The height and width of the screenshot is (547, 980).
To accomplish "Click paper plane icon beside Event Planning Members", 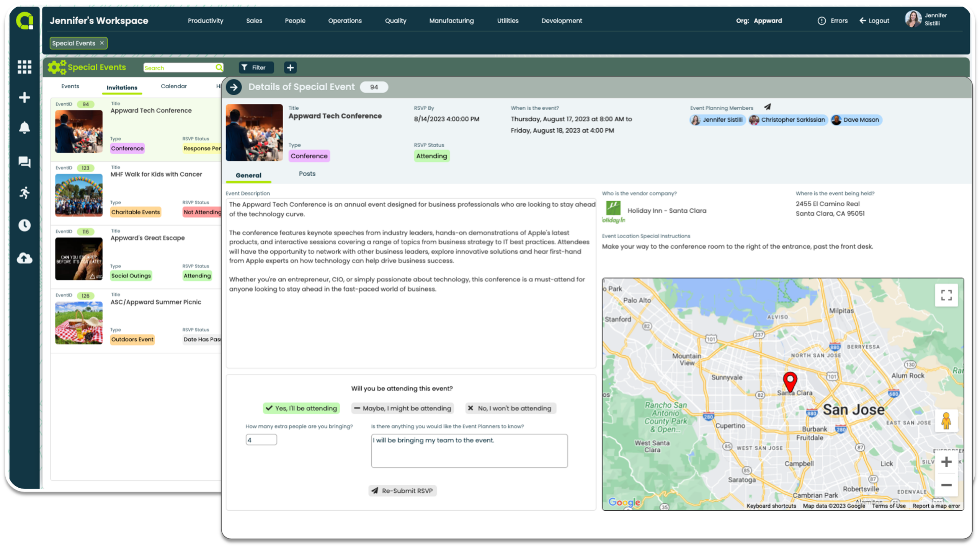I will click(x=767, y=107).
